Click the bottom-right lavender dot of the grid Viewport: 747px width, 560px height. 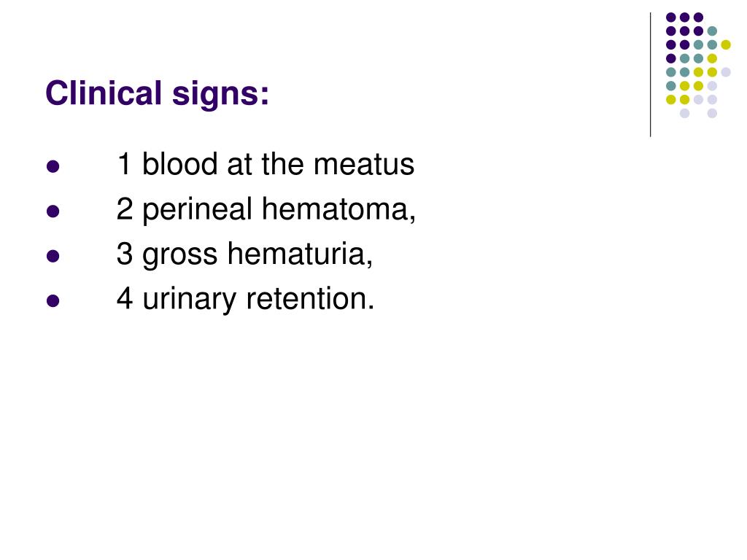[x=712, y=113]
